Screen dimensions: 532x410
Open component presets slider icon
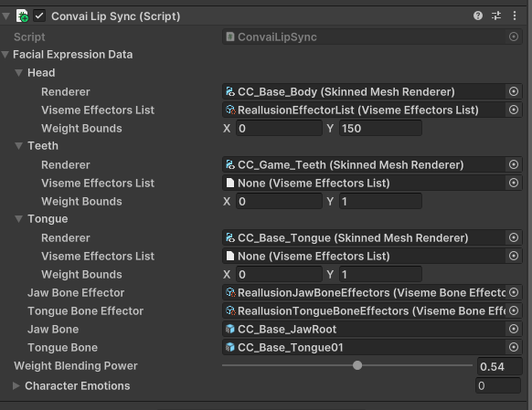click(496, 16)
